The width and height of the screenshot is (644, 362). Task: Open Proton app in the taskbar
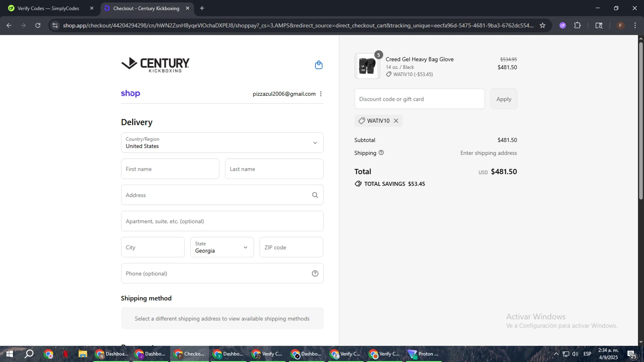(x=424, y=354)
